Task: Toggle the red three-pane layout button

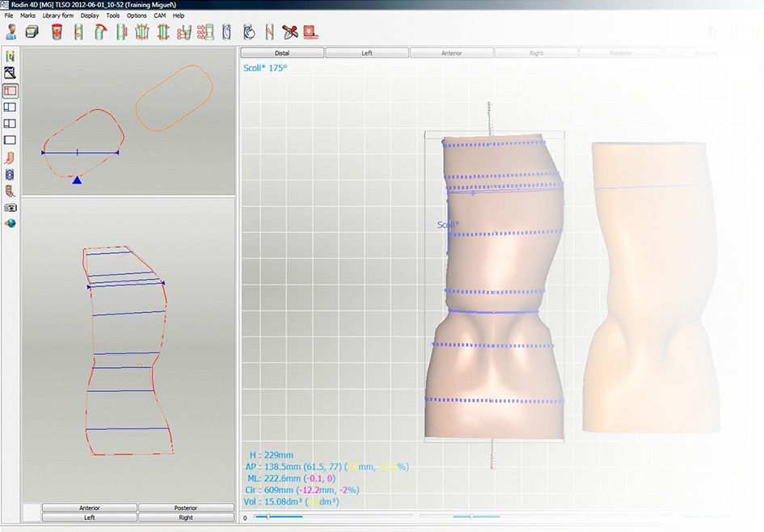Action: pyautogui.click(x=11, y=91)
